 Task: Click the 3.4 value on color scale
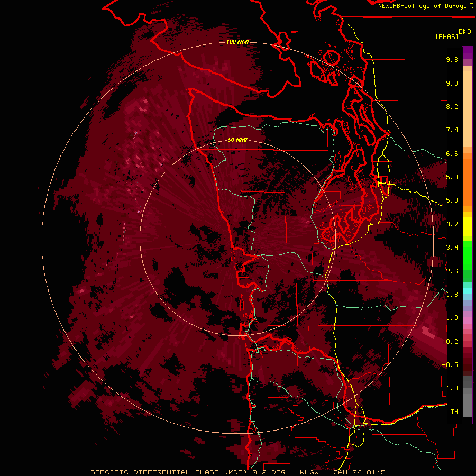click(x=452, y=248)
